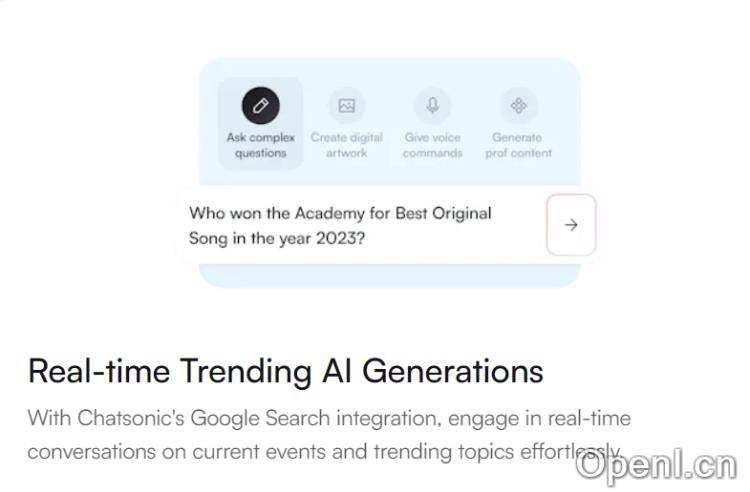The image size is (750, 492).
Task: Click the pencil icon for asking questions
Action: [x=260, y=105]
